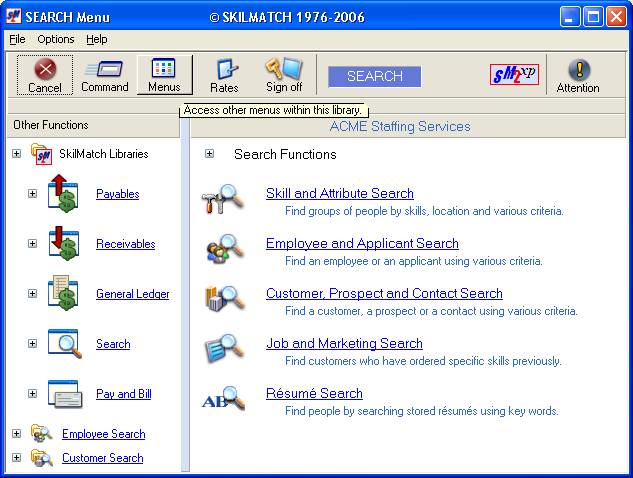Open the Command toolbar icon
Viewport: 633px width, 478px height.
(x=104, y=69)
